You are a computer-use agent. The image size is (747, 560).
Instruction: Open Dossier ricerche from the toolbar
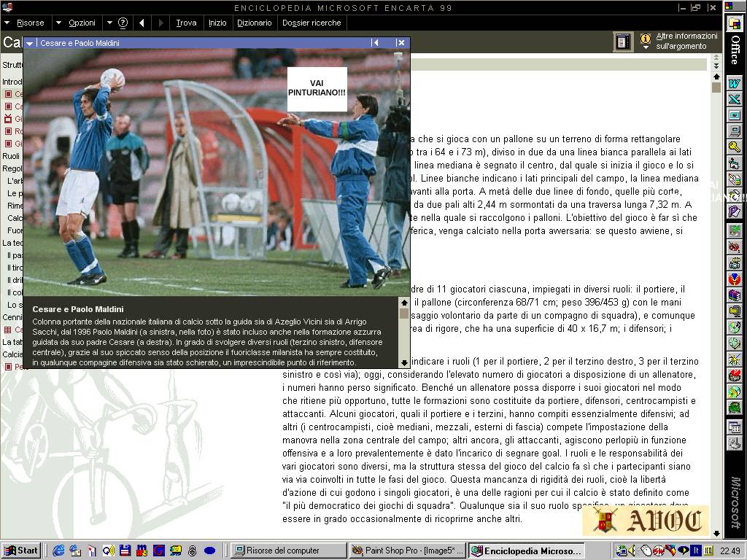311,23
